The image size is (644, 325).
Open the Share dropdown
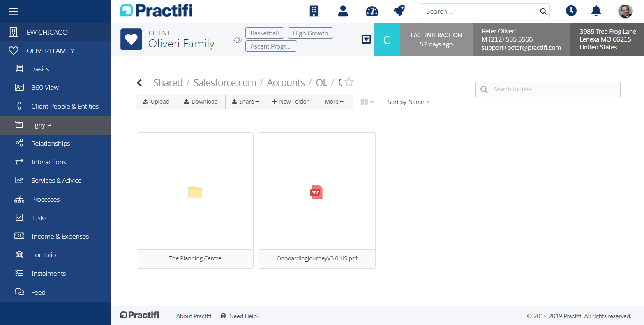[x=245, y=102]
